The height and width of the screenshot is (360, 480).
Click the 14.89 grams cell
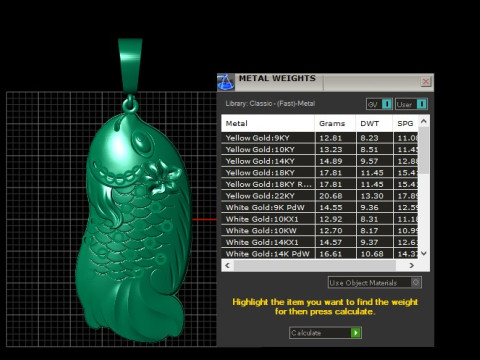click(x=335, y=161)
